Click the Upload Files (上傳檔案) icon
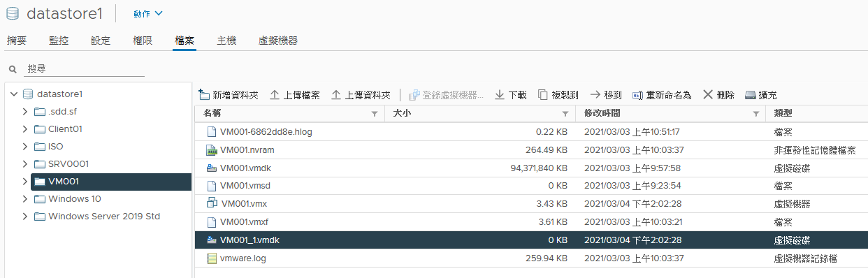The image size is (868, 278). pos(275,95)
